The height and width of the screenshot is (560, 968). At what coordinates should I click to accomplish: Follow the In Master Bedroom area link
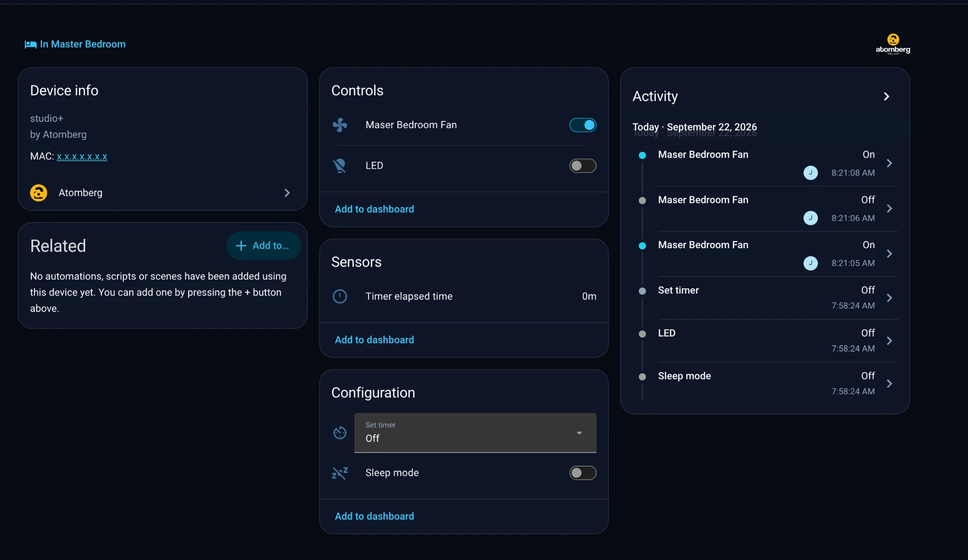tap(83, 44)
